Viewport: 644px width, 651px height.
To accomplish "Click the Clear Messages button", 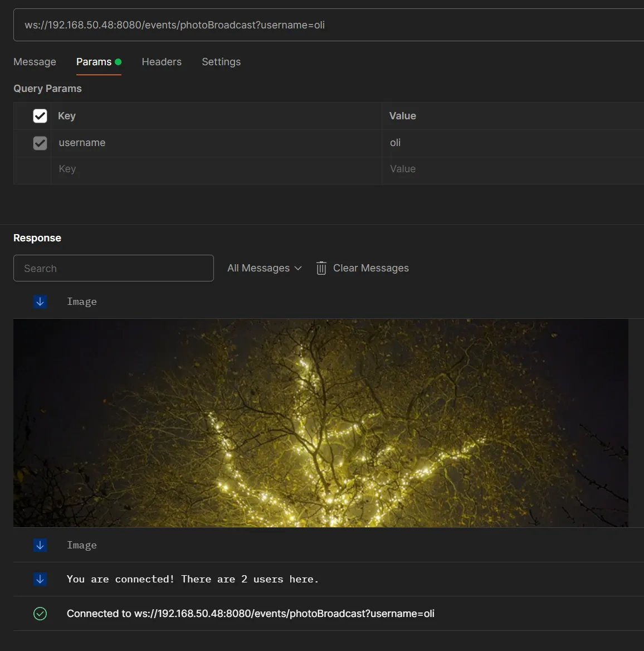I will pos(362,268).
